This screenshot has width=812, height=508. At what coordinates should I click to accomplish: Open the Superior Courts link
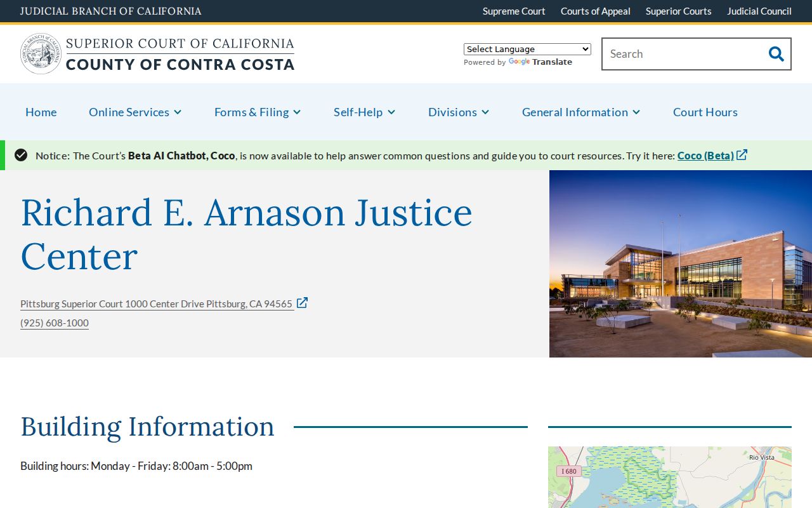(x=679, y=11)
